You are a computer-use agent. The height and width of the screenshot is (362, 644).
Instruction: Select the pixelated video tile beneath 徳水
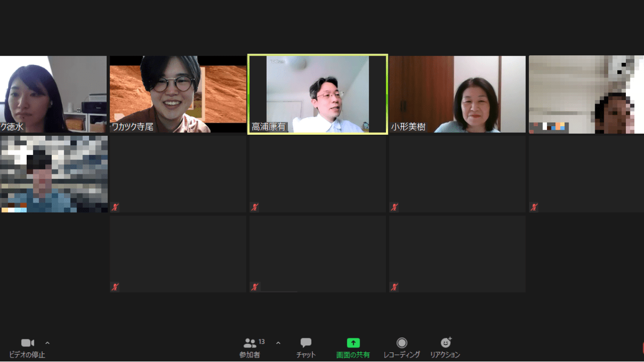click(54, 174)
